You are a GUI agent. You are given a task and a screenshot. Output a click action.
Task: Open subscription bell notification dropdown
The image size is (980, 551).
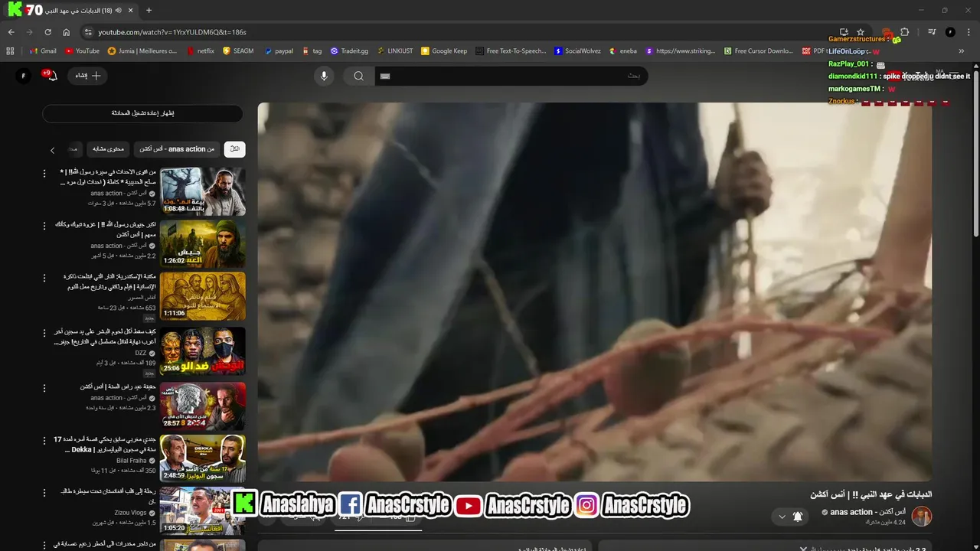tap(789, 517)
